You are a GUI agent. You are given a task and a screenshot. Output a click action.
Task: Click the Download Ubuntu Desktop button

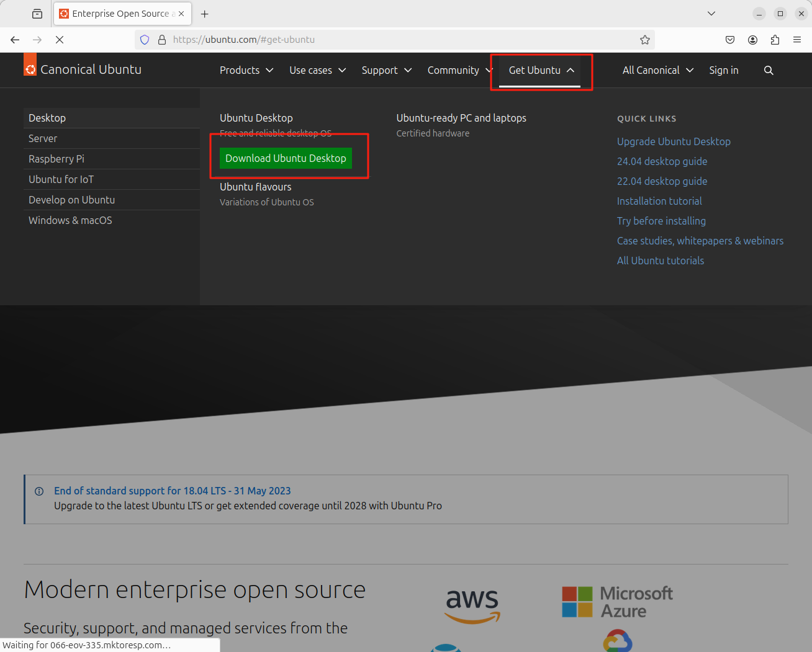click(286, 158)
